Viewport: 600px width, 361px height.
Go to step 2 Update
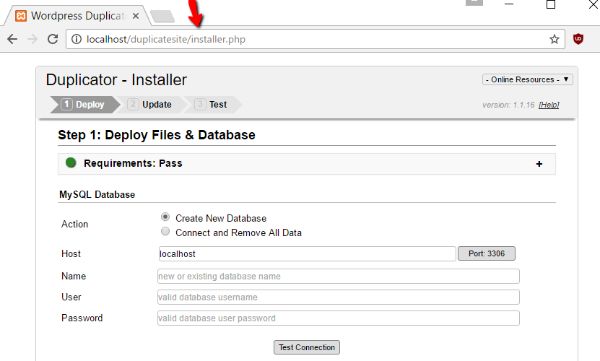pos(151,105)
